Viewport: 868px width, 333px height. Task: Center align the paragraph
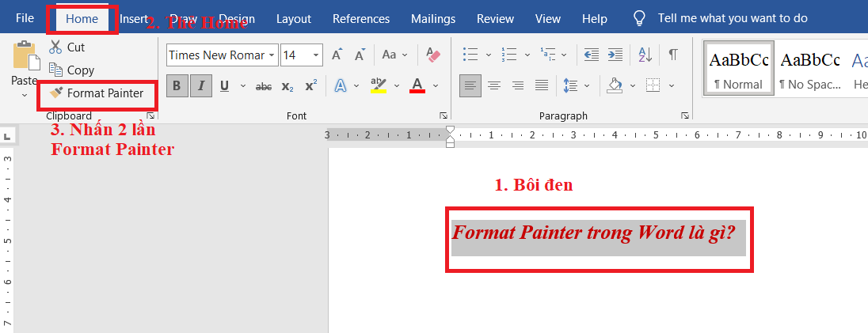click(x=493, y=85)
